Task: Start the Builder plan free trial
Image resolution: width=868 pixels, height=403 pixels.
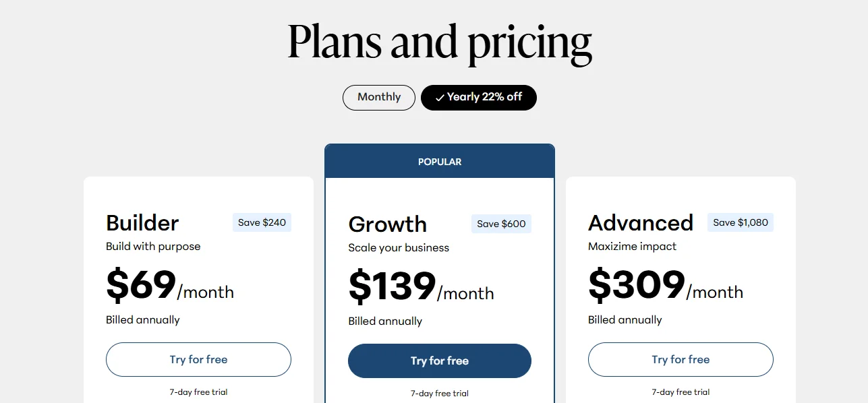Action: (x=198, y=359)
